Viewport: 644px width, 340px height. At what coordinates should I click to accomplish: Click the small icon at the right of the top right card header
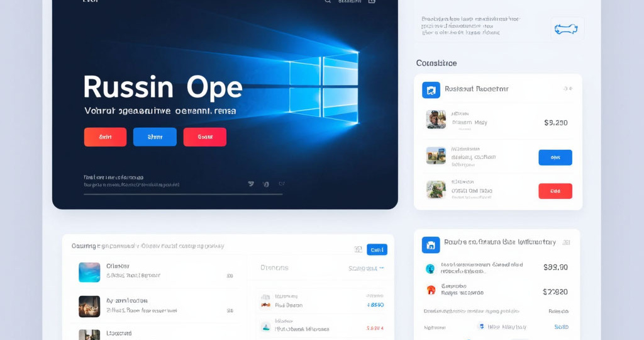click(x=568, y=88)
